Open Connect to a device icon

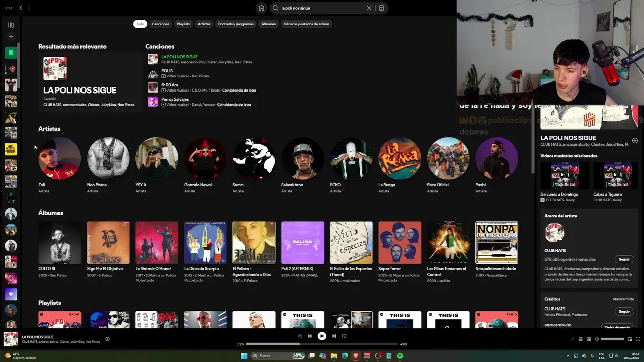coord(588,339)
